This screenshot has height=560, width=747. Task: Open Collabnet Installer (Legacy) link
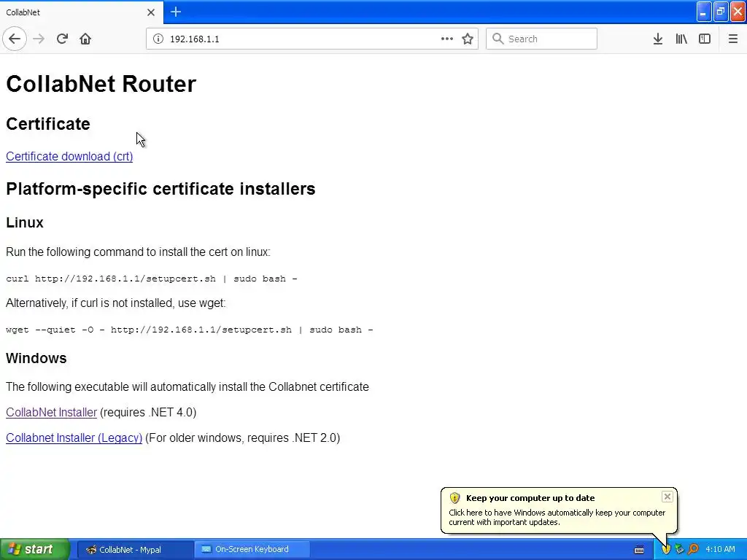click(x=74, y=437)
